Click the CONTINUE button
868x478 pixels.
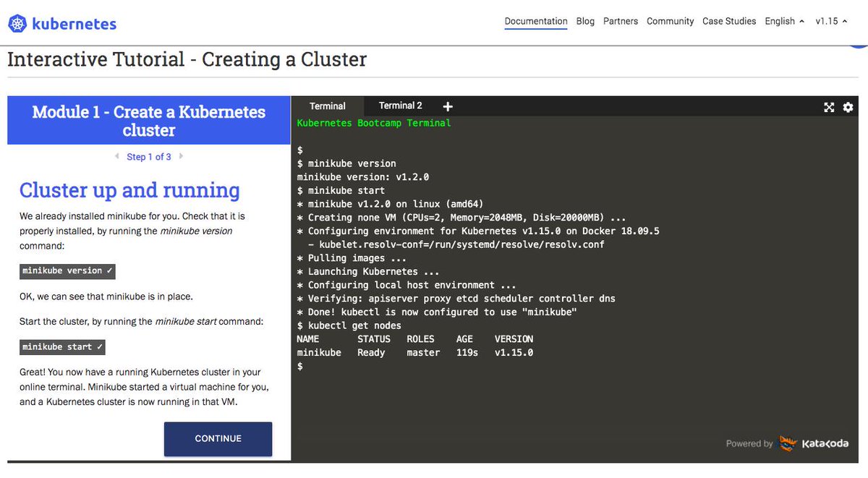tap(218, 439)
